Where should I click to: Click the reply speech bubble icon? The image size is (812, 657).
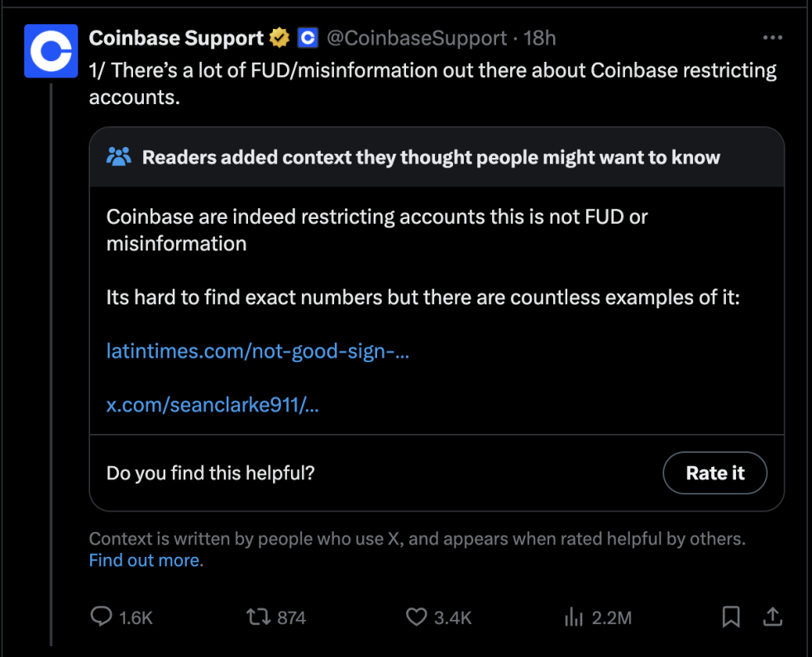click(101, 617)
